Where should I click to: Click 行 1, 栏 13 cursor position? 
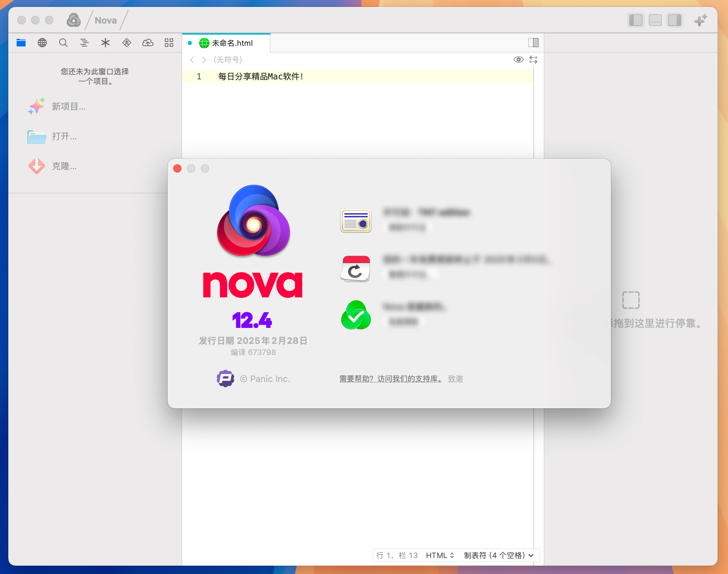[x=397, y=555]
